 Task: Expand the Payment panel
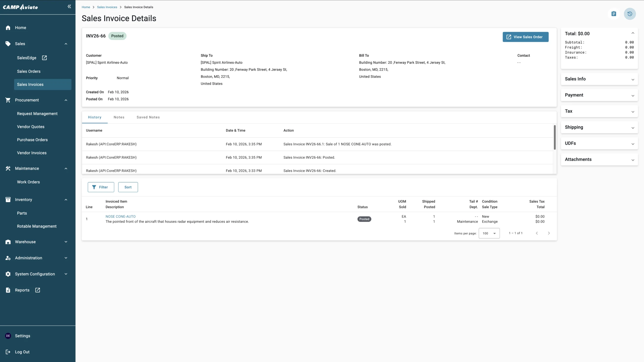click(x=599, y=95)
